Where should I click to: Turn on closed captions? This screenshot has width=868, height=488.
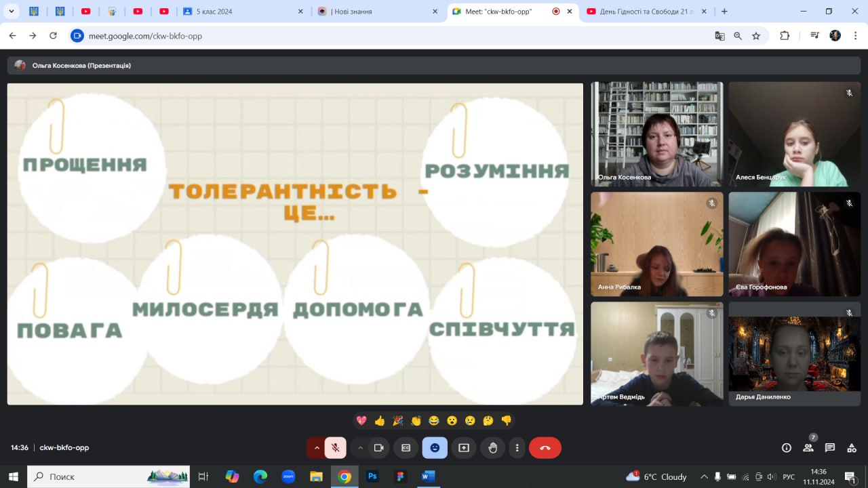point(406,448)
